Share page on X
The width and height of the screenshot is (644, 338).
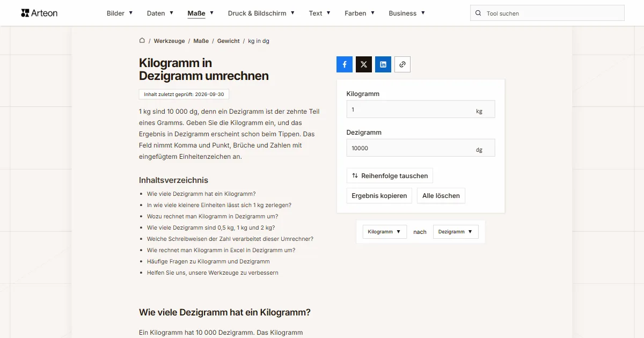[x=364, y=64]
